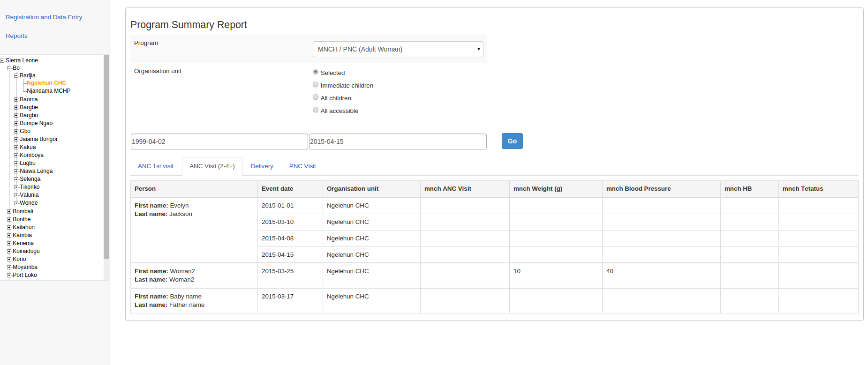
Task: Select 'All accessible' radio option
Action: 316,110
